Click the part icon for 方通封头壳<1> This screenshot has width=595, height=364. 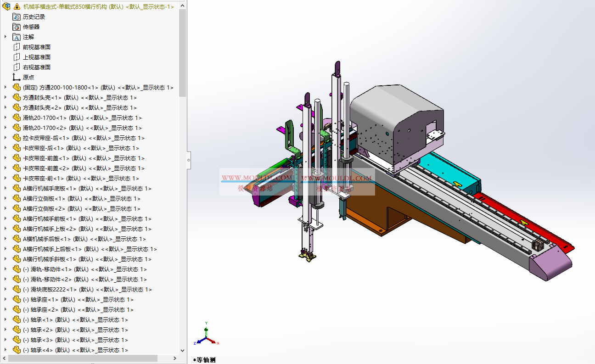coord(17,97)
